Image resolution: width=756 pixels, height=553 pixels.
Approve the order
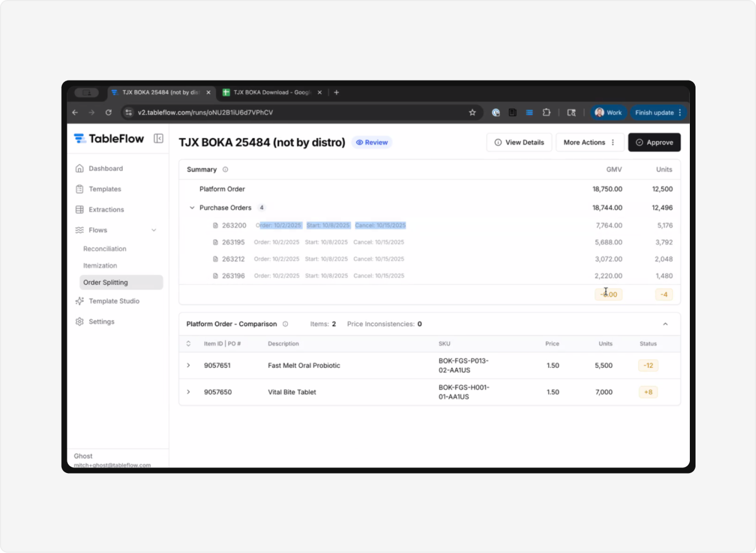pos(654,142)
